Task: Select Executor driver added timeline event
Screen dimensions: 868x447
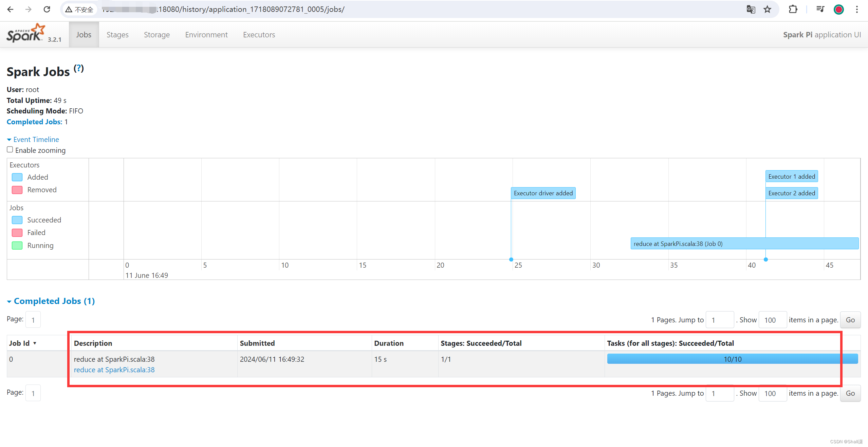Action: pos(543,193)
